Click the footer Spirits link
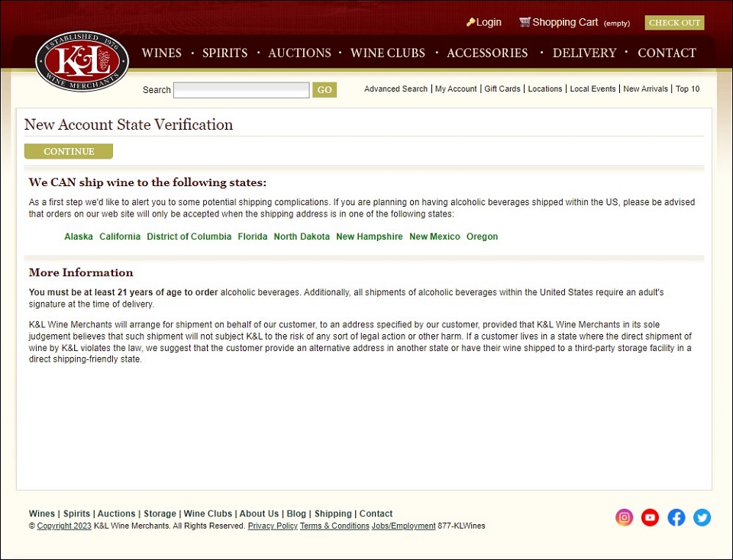Image resolution: width=733 pixels, height=560 pixels. coord(76,513)
